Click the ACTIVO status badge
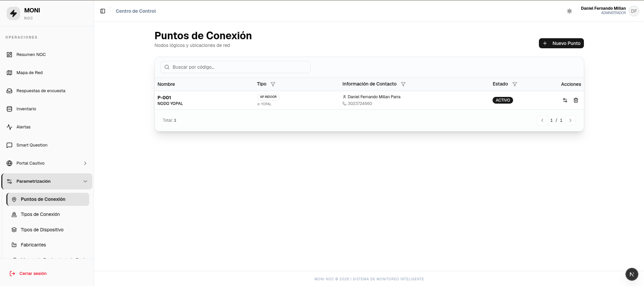Viewport: 644px width, 286px height. point(503,100)
